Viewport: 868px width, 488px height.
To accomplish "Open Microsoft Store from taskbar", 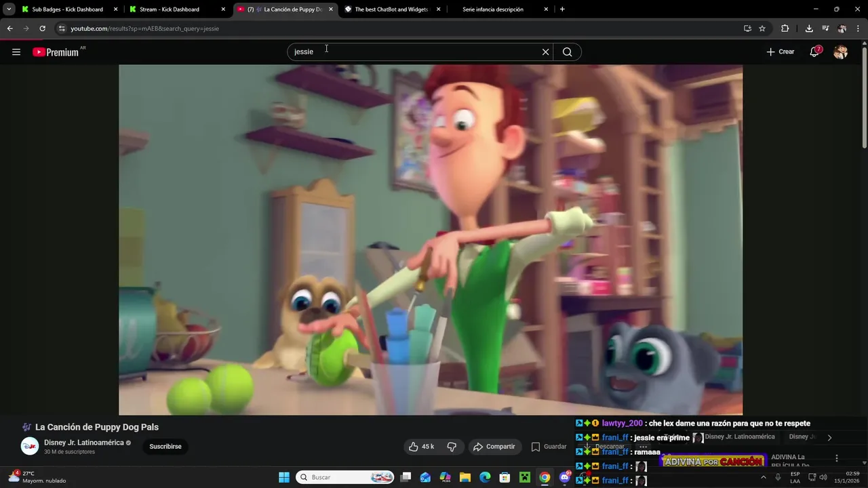I will point(505,477).
